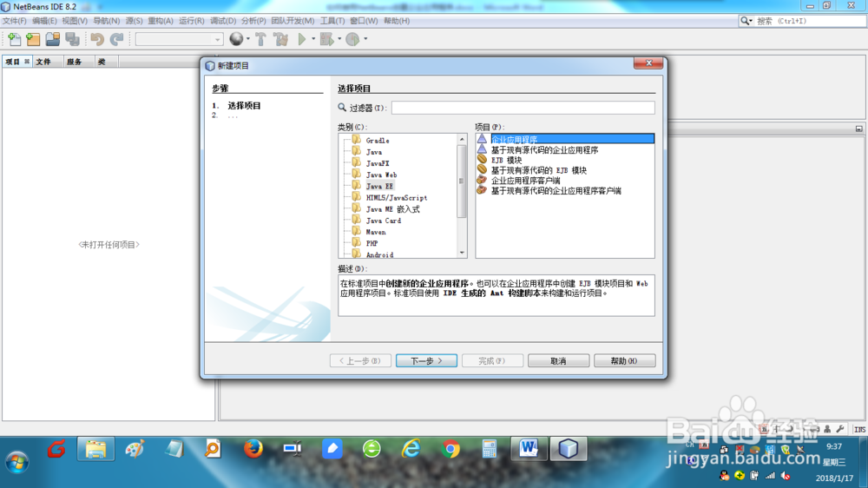This screenshot has width=868, height=488.
Task: Select the JavaFX category
Action: [x=378, y=163]
